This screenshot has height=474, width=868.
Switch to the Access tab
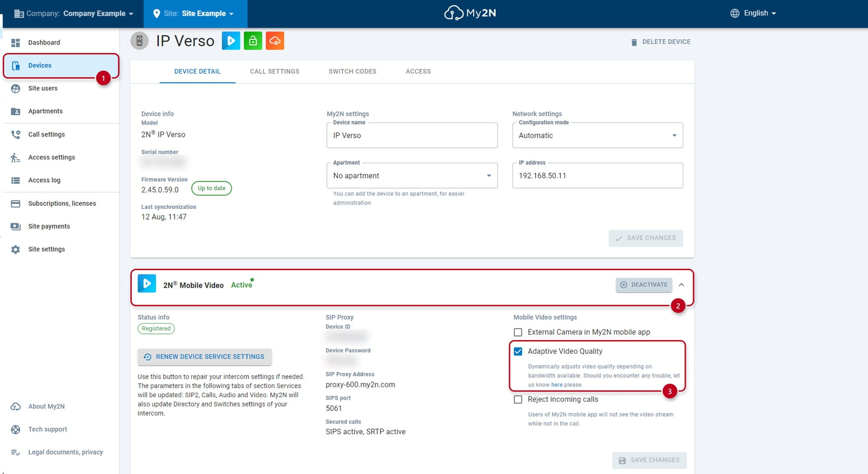click(x=418, y=71)
